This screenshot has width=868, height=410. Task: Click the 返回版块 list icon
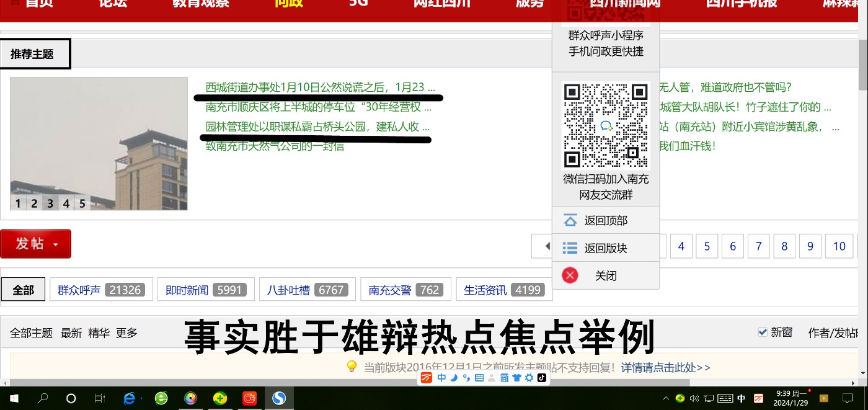pyautogui.click(x=570, y=248)
